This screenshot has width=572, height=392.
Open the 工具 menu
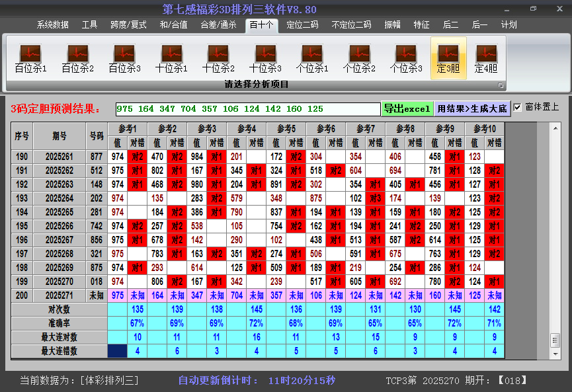89,24
